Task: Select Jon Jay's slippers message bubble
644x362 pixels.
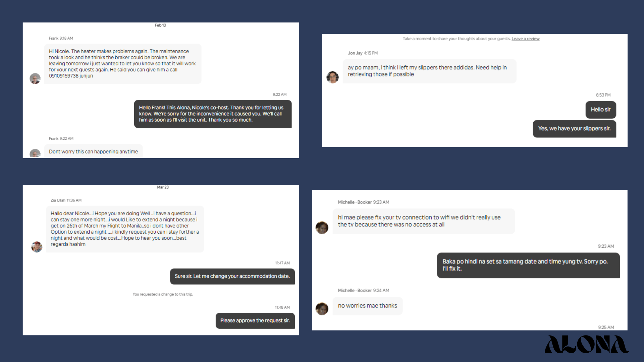Action: (429, 71)
